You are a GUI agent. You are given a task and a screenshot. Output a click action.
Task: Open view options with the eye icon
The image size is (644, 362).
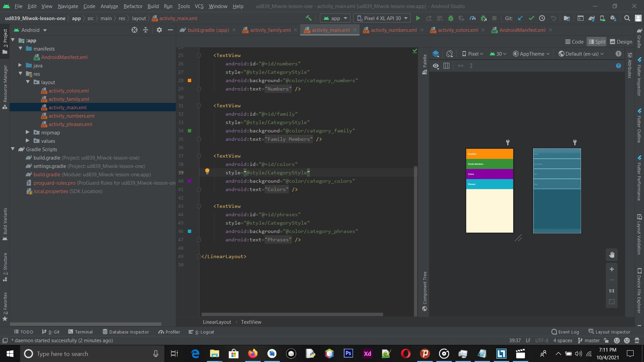tap(436, 66)
